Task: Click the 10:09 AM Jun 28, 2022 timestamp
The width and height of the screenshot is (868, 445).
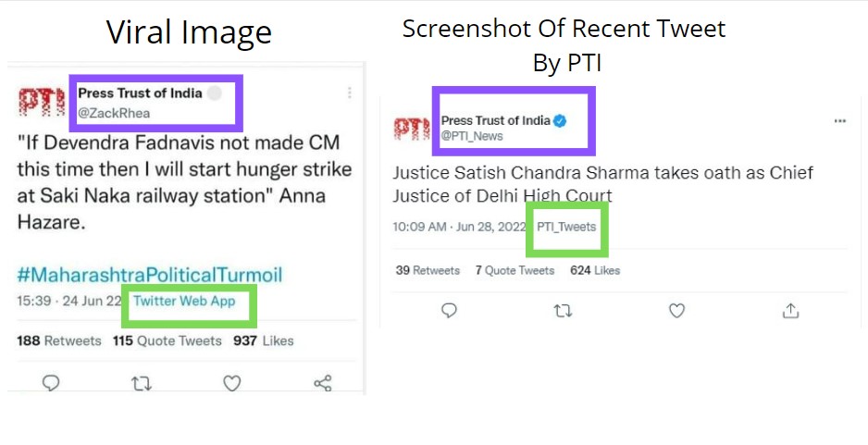Action: click(x=458, y=227)
